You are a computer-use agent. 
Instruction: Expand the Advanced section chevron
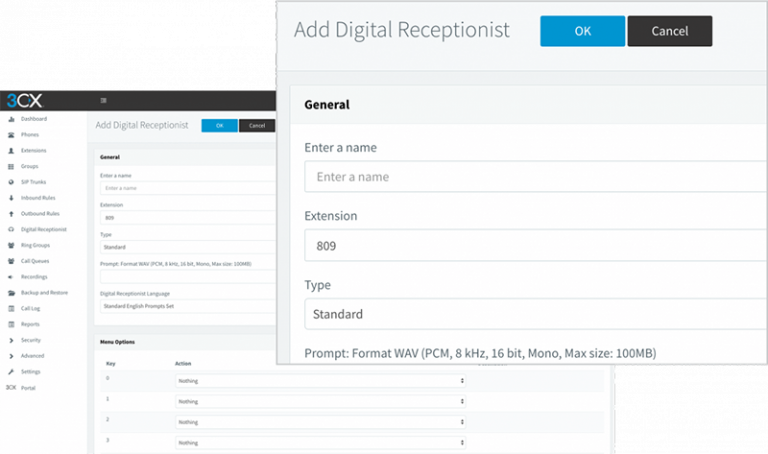click(11, 356)
